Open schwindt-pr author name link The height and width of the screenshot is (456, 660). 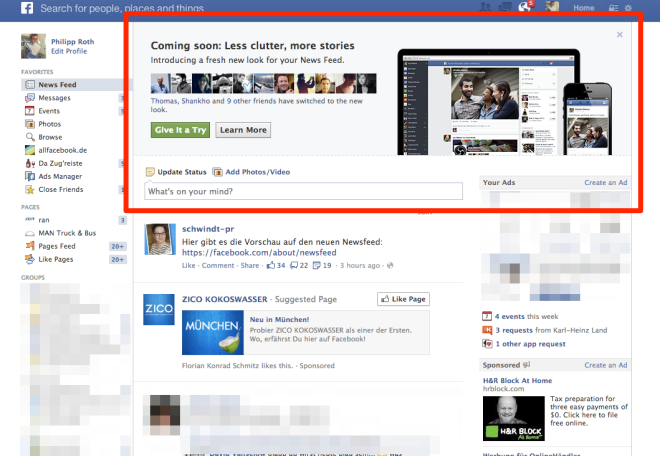(x=208, y=229)
